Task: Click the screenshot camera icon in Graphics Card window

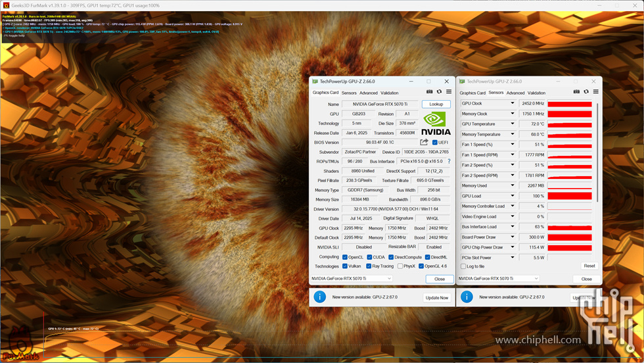Action: tap(429, 91)
